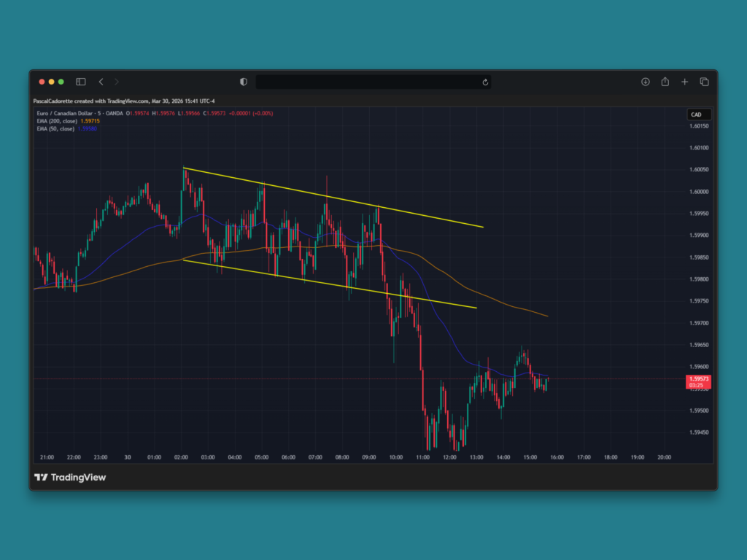Click the OANDA data source label
This screenshot has height=560, width=747.
coord(115,114)
